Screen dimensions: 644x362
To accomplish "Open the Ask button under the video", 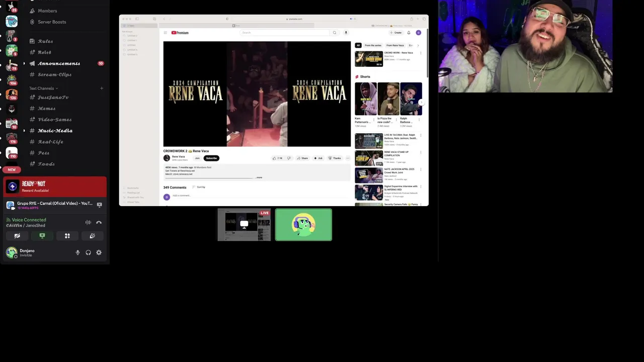I will point(318,158).
